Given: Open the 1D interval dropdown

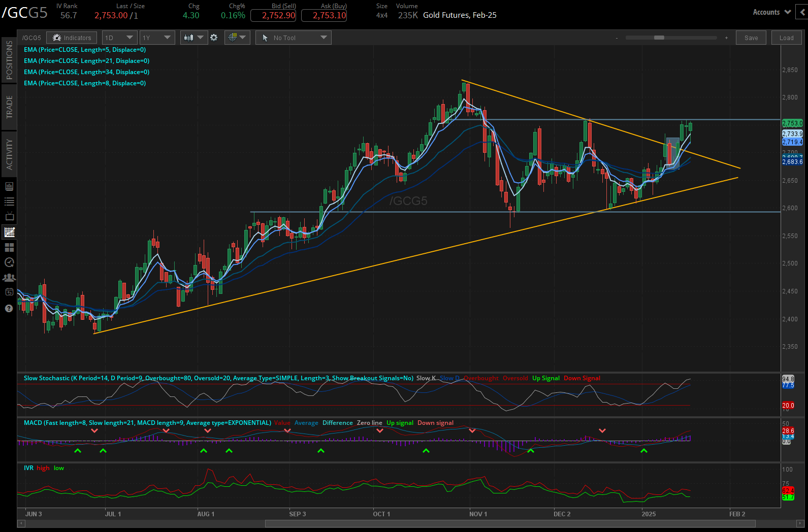Looking at the screenshot, I should [120, 38].
